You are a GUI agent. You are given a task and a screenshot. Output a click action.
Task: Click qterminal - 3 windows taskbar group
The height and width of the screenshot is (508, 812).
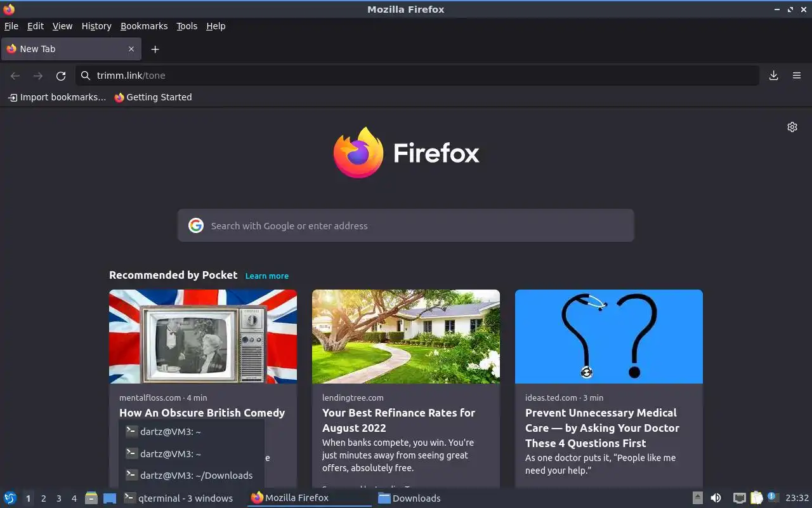181,498
